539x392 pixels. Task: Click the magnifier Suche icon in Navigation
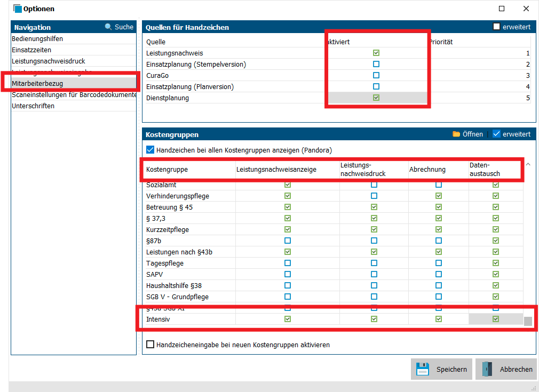[108, 27]
